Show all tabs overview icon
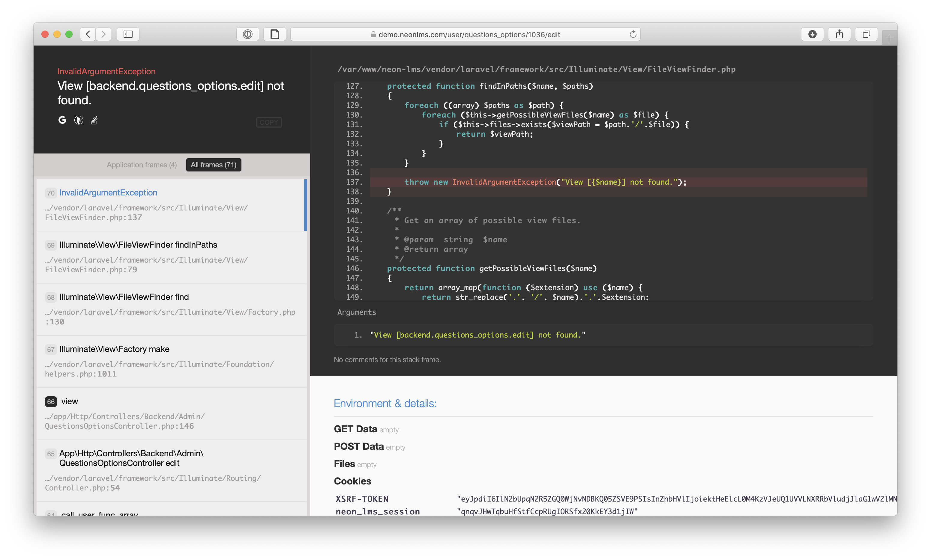 (866, 34)
